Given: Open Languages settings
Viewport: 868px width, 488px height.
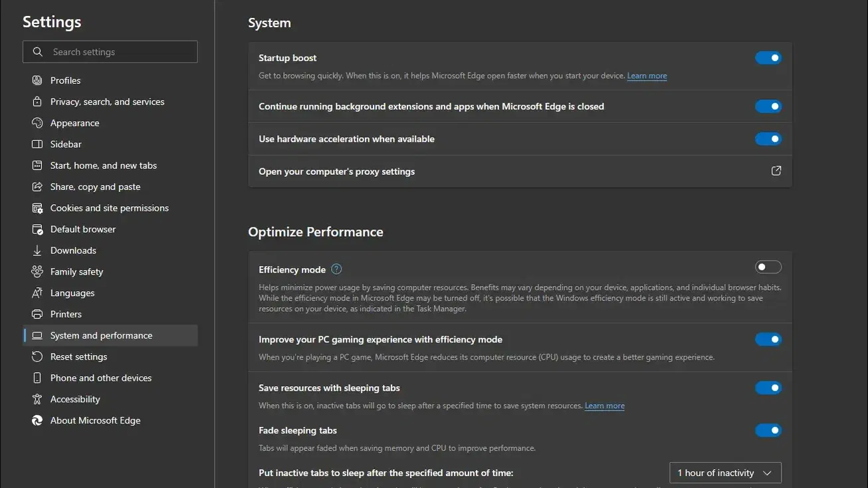Looking at the screenshot, I should click(110, 293).
